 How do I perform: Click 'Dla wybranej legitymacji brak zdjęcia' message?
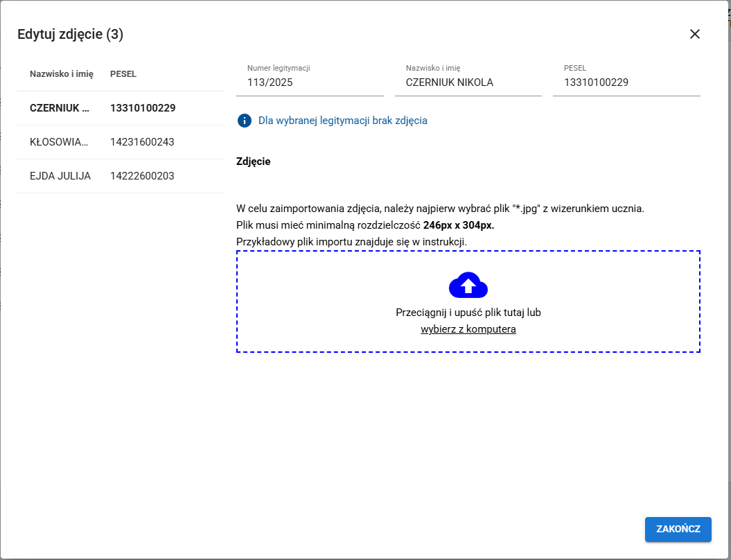coord(342,121)
